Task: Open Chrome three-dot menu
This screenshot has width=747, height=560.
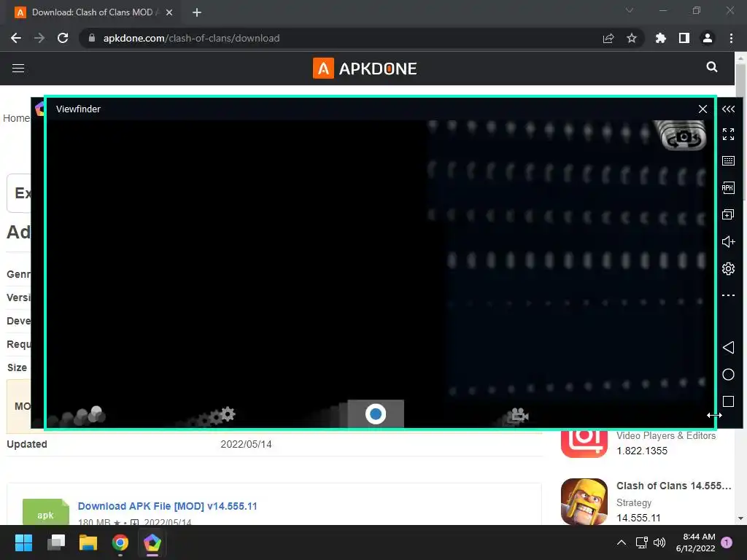Action: pyautogui.click(x=731, y=38)
